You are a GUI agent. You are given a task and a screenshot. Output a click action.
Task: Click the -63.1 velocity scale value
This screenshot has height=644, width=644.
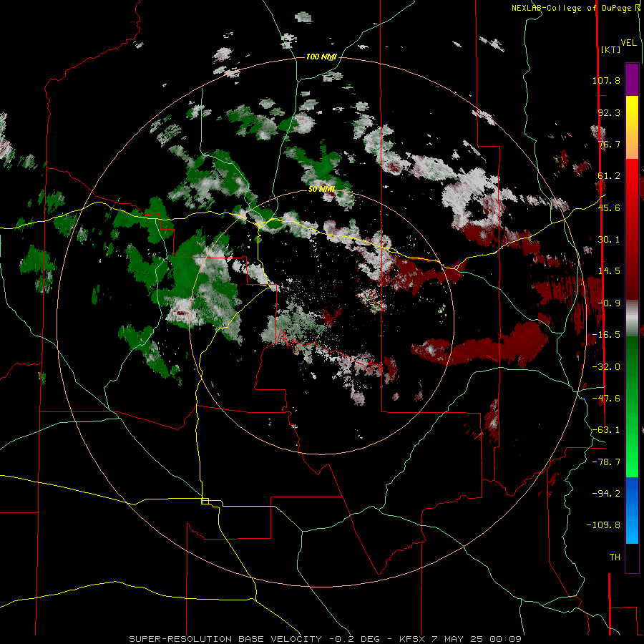606,430
